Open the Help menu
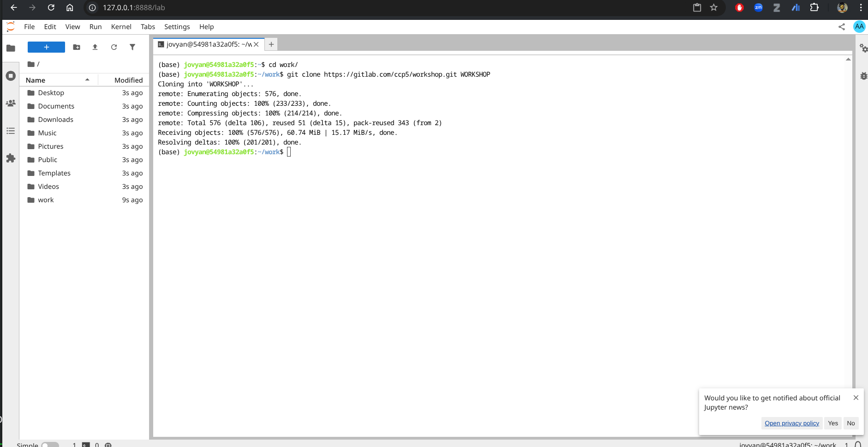The height and width of the screenshot is (447, 868). 206,27
